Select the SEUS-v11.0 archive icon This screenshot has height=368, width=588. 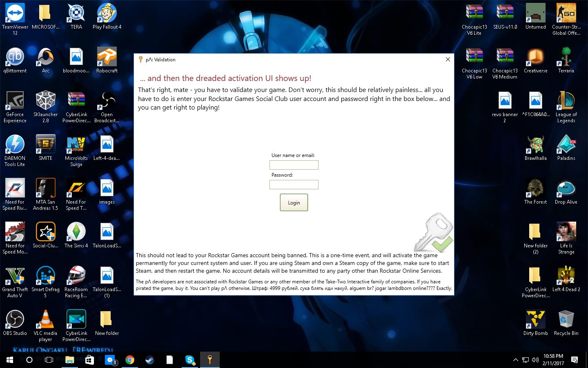click(x=505, y=17)
